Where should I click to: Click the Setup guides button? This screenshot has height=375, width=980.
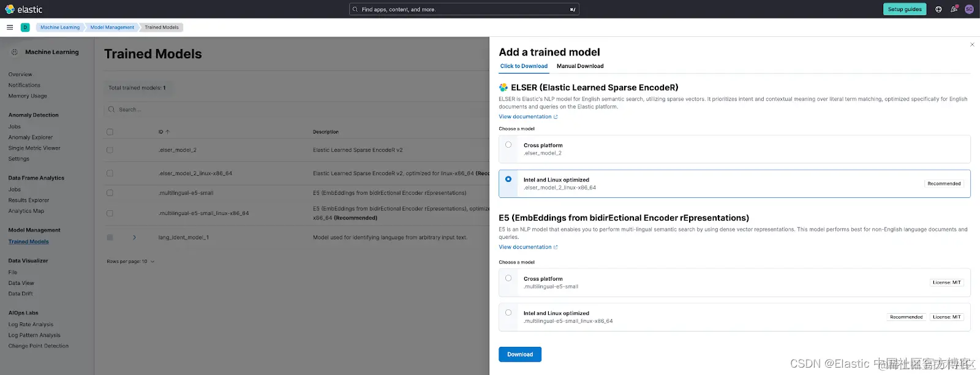pyautogui.click(x=905, y=9)
